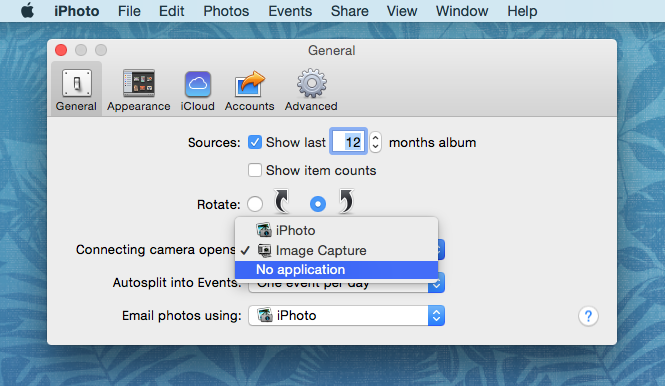Open the Share menu
Viewport: 665px width, 386px height.
349,11
